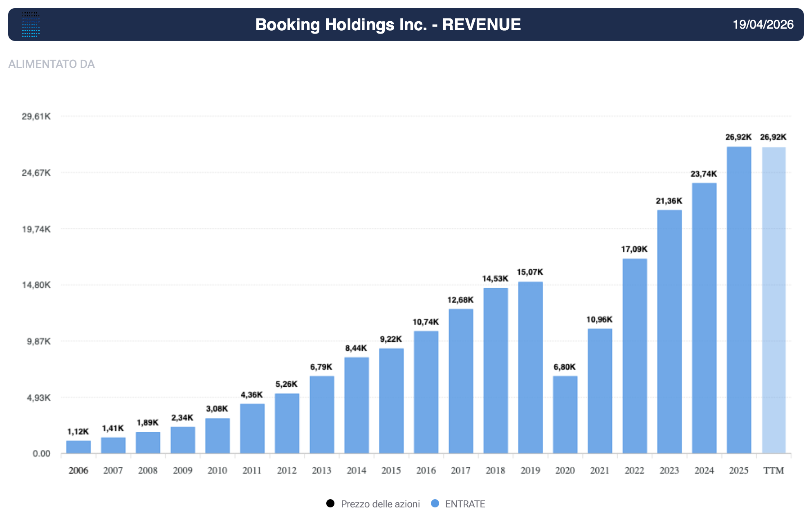Select the 2006 bar labeled 1,12K

click(x=79, y=447)
